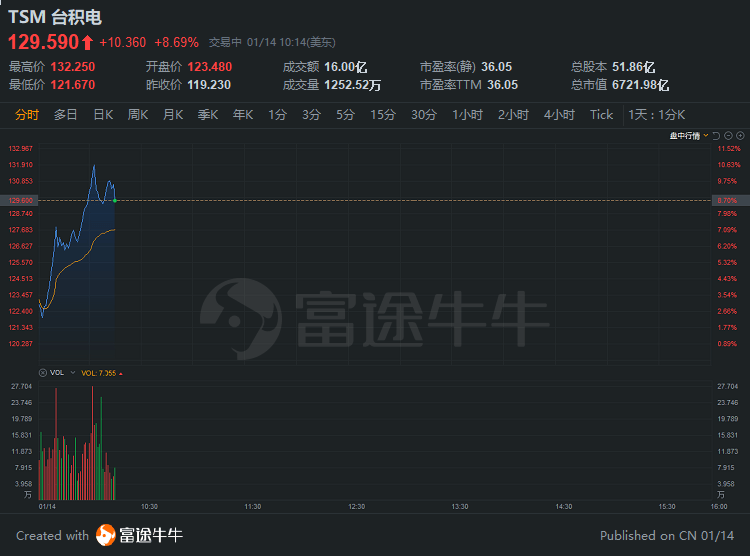Open the 1天 : 1分K interval selector
Viewport: 750px width, 556px height.
[x=657, y=115]
